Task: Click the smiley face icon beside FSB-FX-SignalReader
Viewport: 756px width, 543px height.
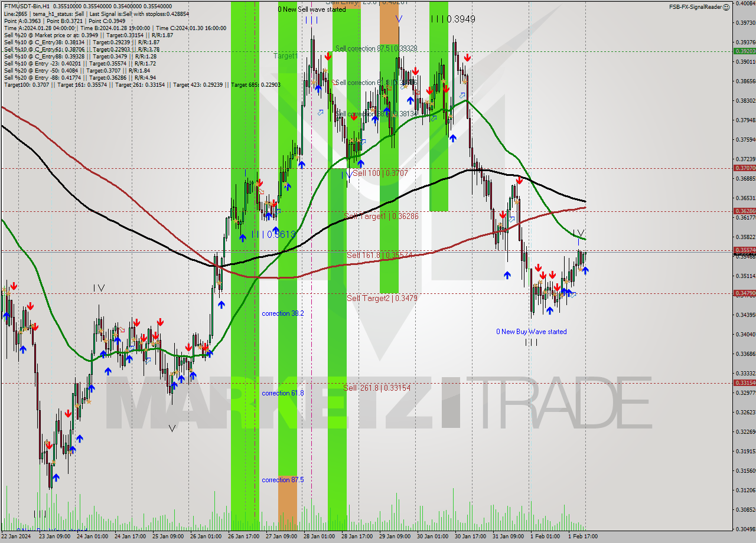Action: 726,7
